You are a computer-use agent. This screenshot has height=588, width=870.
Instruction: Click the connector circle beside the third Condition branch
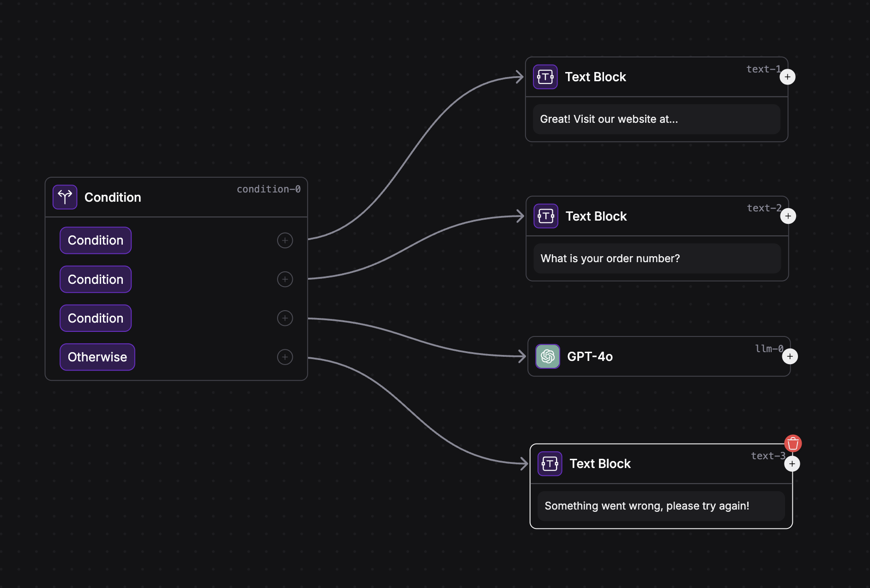285,318
